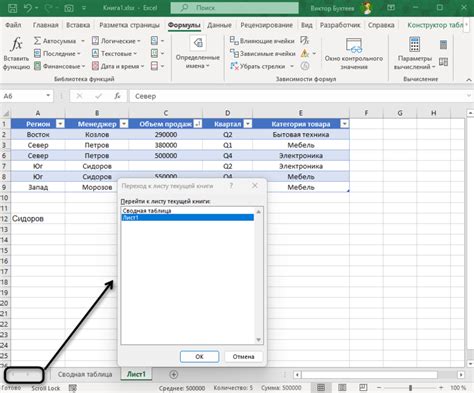474x393 pixels.
Task: Collapse the ribbon with the chevron
Action: [468, 80]
